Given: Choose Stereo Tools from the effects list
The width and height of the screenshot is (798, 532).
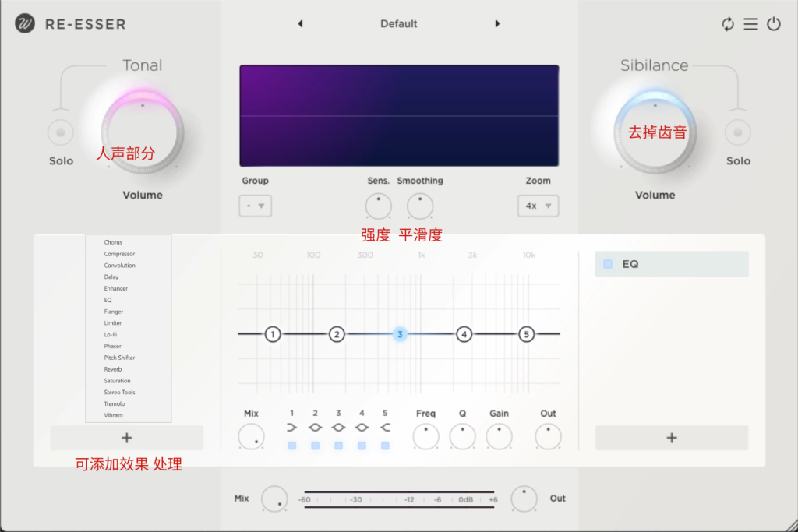Looking at the screenshot, I should [119, 392].
